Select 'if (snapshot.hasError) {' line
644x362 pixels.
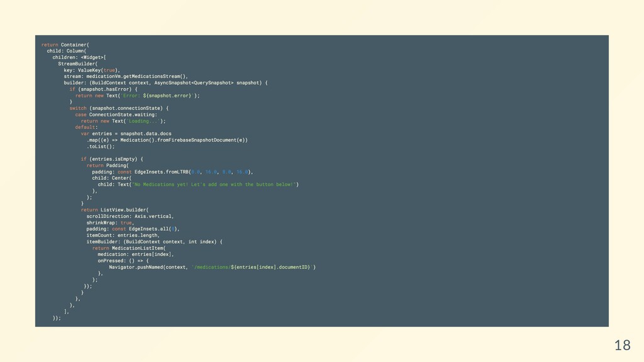104,89
